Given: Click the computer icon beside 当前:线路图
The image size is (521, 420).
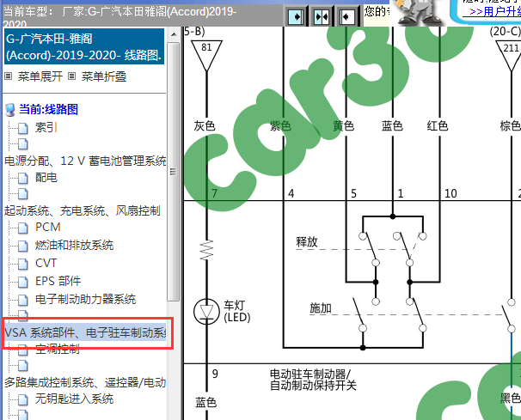Looking at the screenshot, I should pos(10,110).
